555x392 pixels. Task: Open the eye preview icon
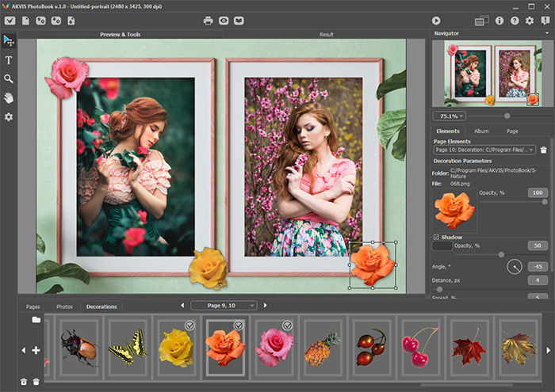[x=224, y=21]
